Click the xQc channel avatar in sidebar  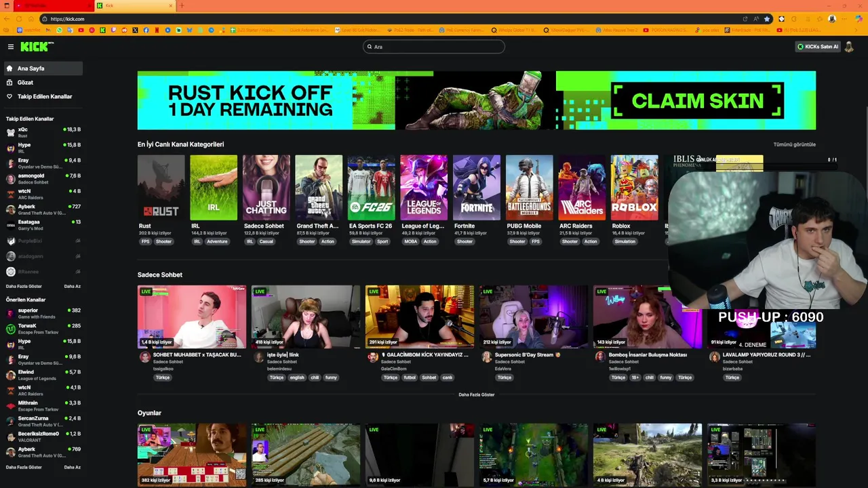click(10, 132)
